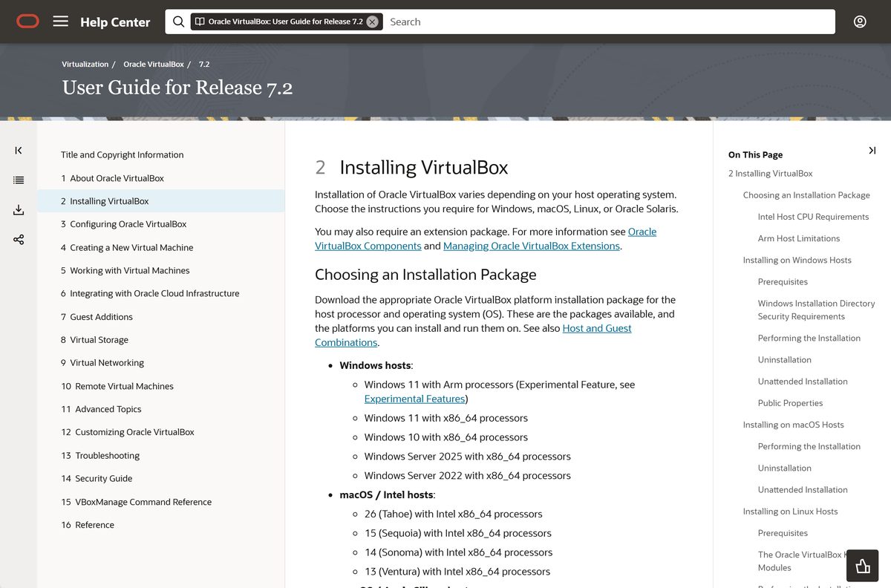This screenshot has height=588, width=891.
Task: Open chapter 7 Guest Additions
Action: tap(97, 317)
